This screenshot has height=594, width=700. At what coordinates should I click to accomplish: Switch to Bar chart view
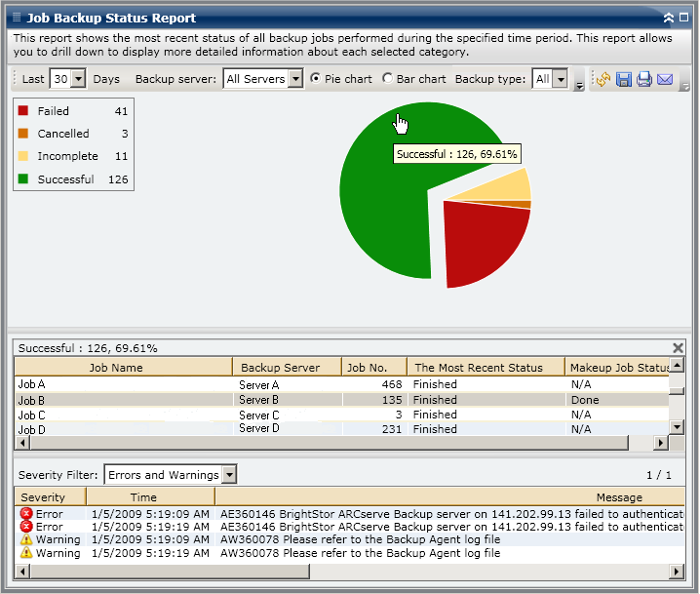388,79
